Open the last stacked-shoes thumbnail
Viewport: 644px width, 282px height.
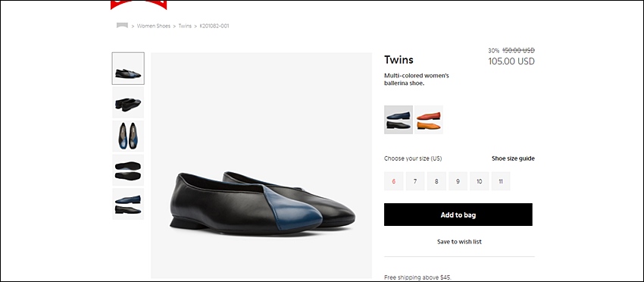[x=128, y=204]
